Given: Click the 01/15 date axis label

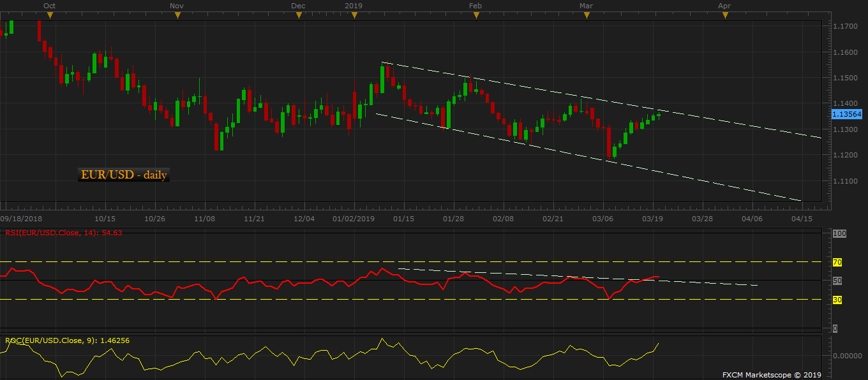Looking at the screenshot, I should (403, 218).
